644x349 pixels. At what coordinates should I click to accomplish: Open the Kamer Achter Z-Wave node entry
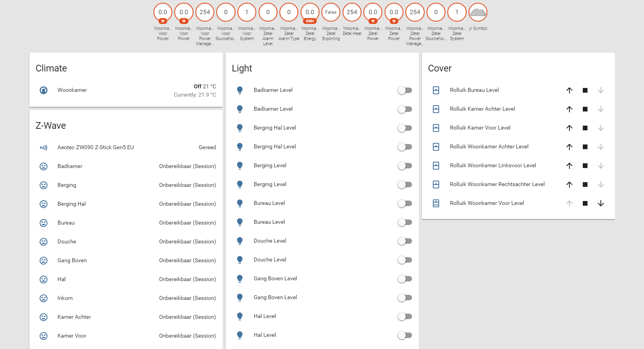(x=74, y=317)
